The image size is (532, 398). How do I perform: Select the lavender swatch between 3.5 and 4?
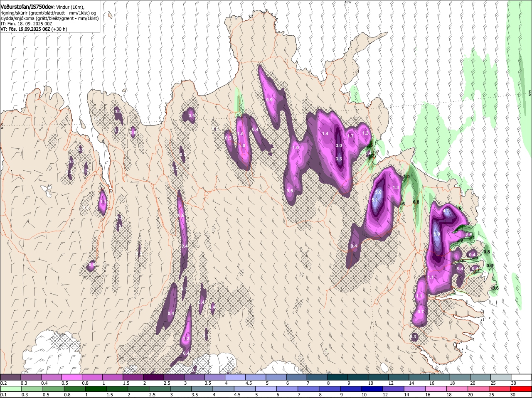click(215, 377)
